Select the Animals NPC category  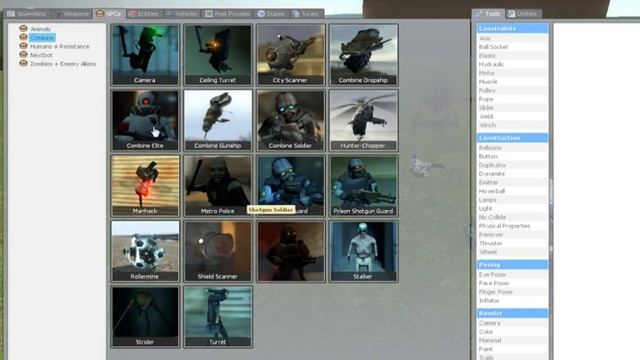pos(40,29)
